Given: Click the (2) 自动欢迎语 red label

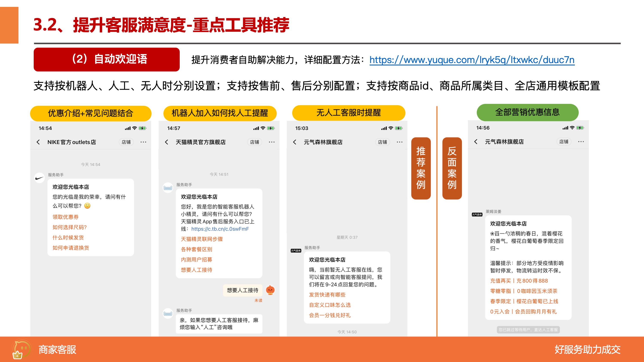Looking at the screenshot, I should coord(107,59).
